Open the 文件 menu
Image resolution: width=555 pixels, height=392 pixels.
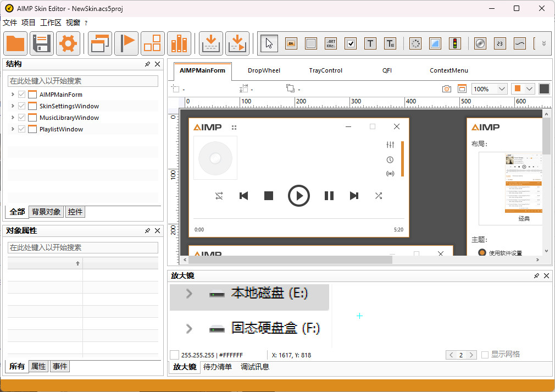tap(10, 23)
